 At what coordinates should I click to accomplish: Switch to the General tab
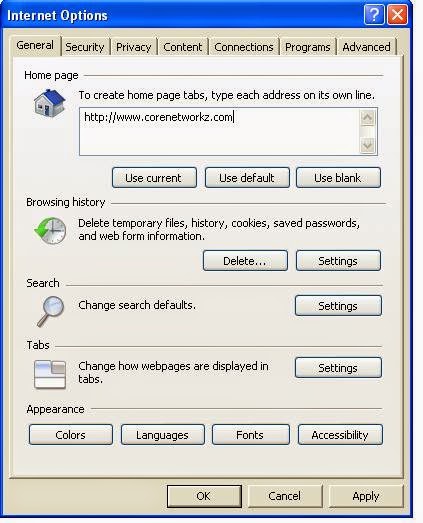pos(35,45)
